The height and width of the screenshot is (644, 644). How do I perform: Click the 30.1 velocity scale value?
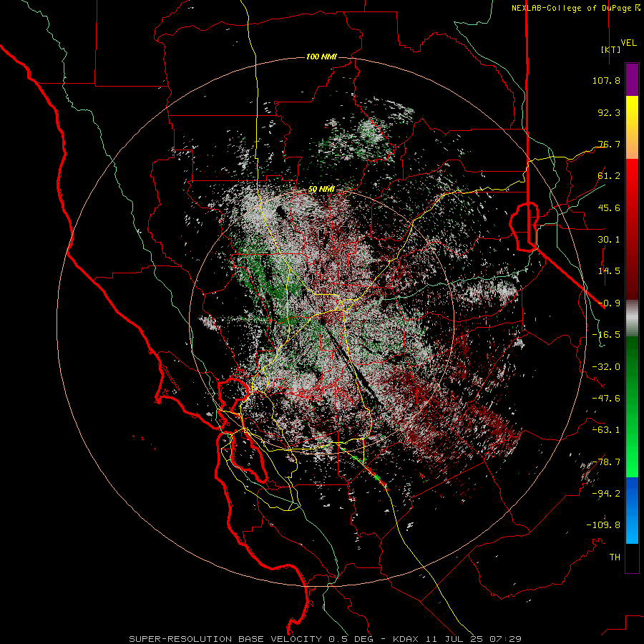(609, 240)
